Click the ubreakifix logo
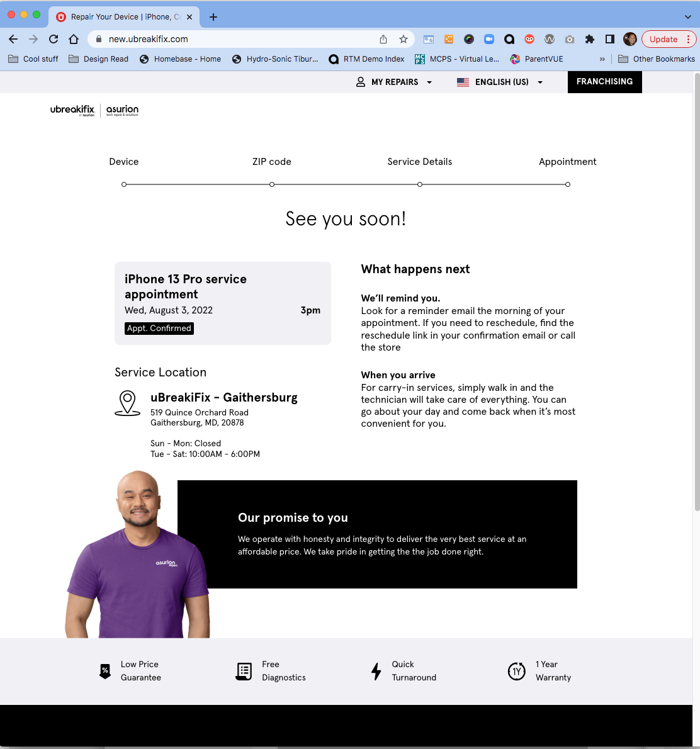700x749 pixels. tap(72, 110)
